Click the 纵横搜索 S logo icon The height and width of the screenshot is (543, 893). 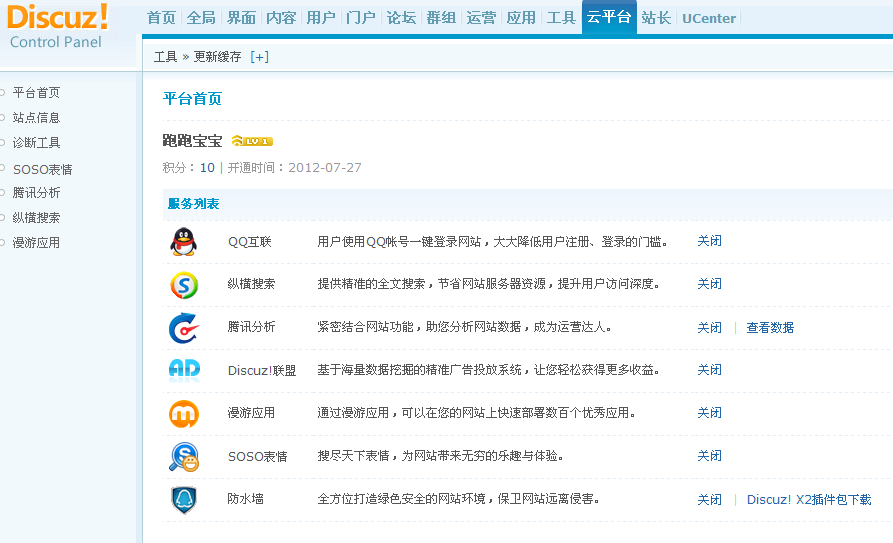click(x=184, y=285)
